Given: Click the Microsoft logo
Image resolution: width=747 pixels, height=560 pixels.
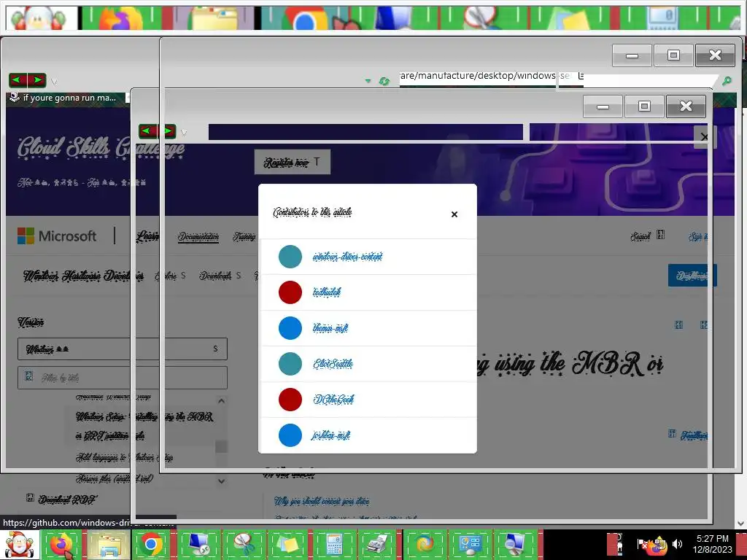Looking at the screenshot, I should (x=57, y=236).
